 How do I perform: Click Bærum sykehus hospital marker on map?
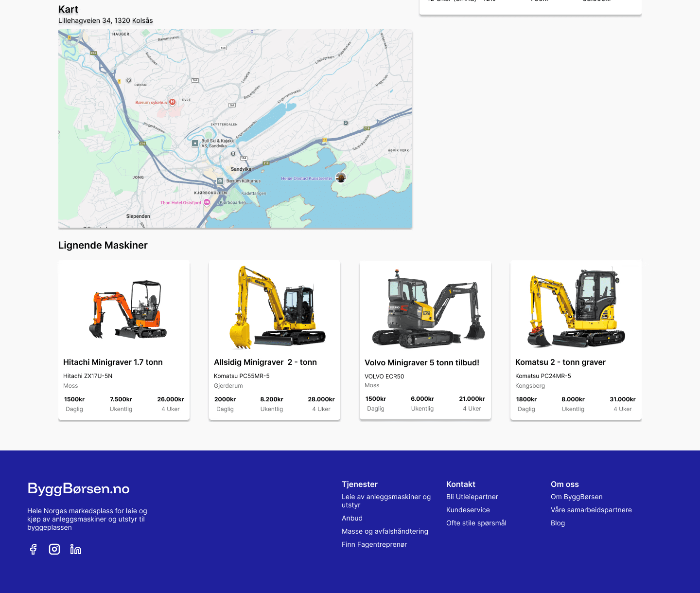(172, 102)
